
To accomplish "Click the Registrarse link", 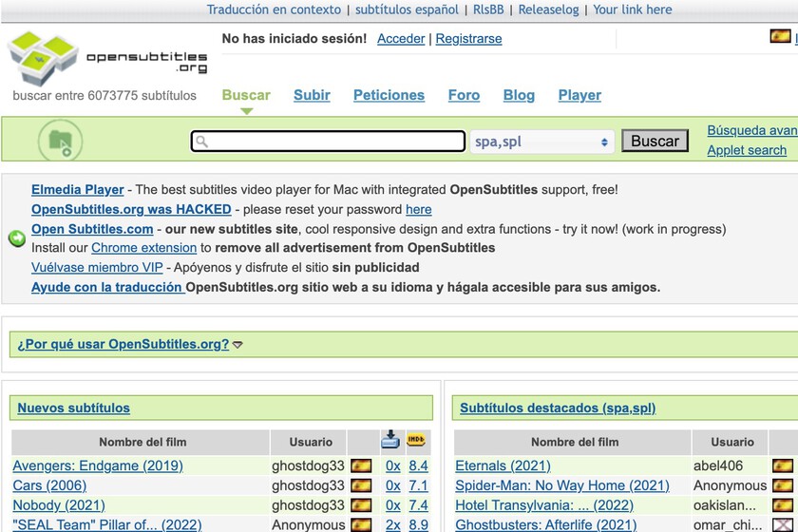I will pos(468,39).
